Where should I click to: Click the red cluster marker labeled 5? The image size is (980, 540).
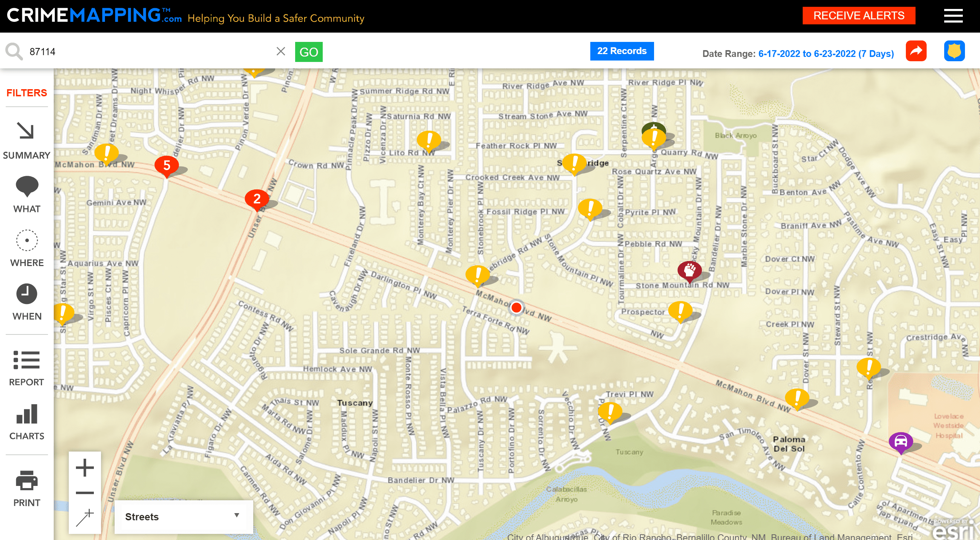coord(166,166)
